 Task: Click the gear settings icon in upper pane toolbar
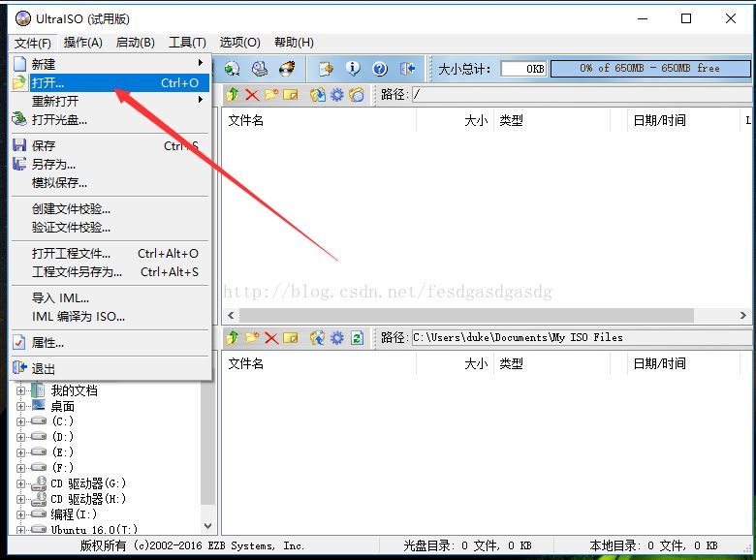[x=336, y=94]
